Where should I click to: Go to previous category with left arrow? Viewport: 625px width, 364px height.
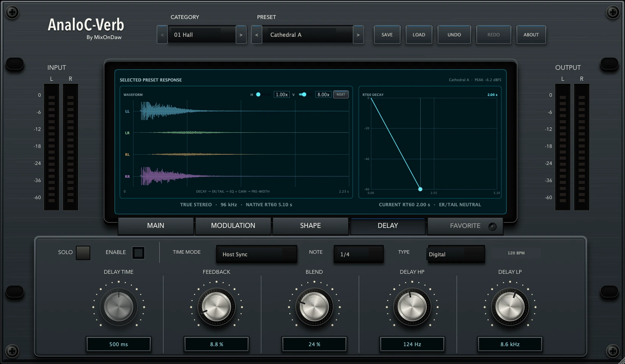162,35
